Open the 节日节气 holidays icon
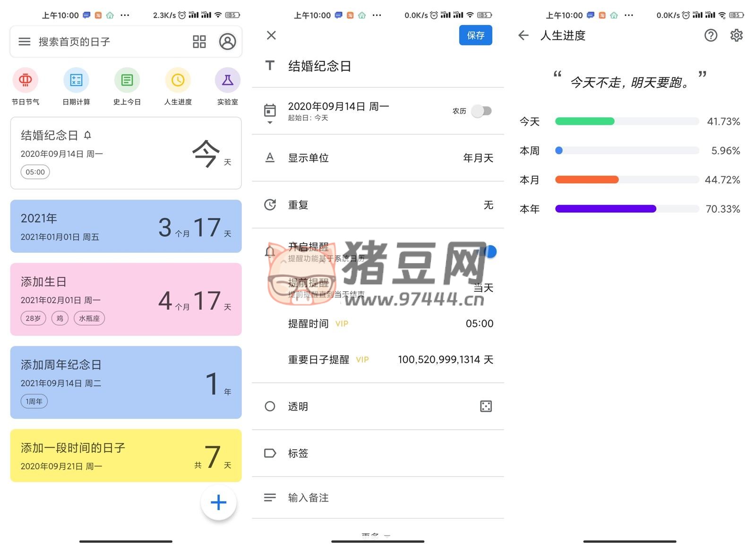This screenshot has height=546, width=756. tap(26, 80)
